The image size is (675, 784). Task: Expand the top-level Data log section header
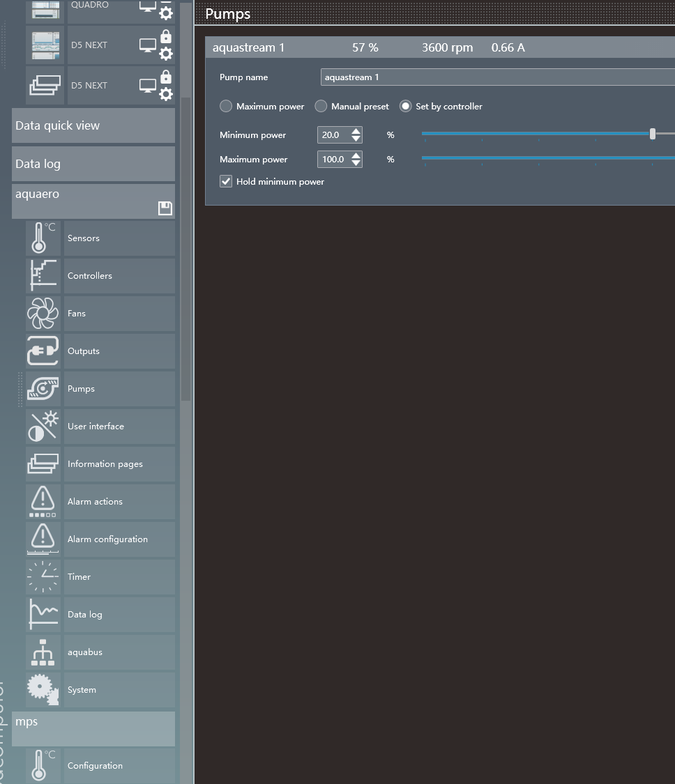click(93, 164)
